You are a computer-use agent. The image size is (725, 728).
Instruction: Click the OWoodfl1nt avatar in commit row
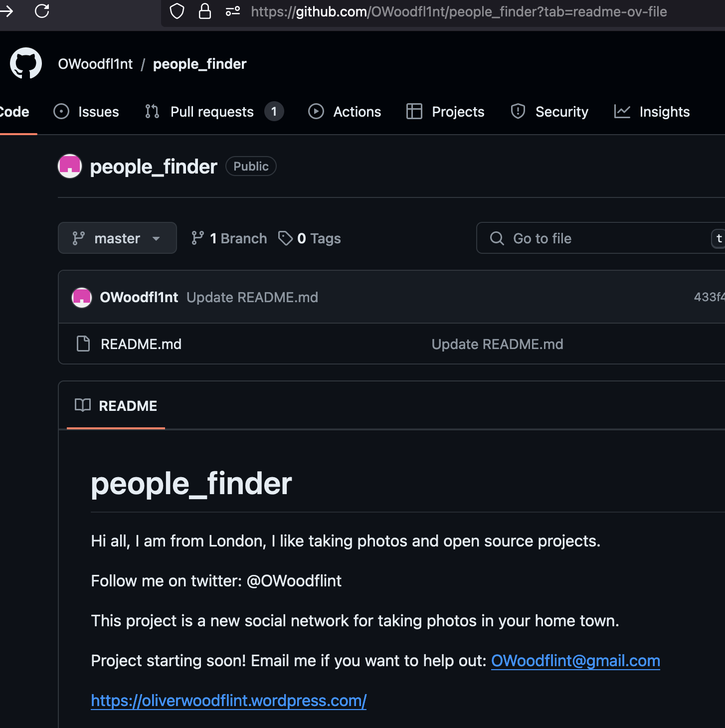[82, 298]
